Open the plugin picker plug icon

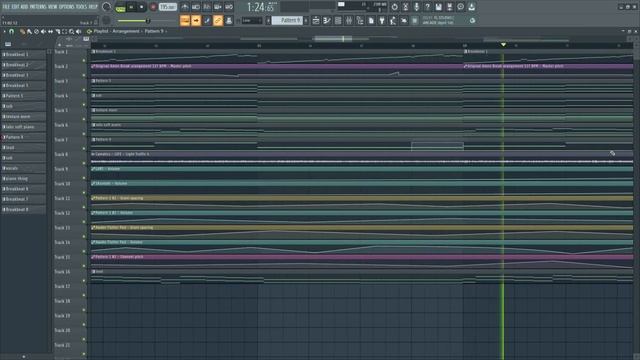382,20
